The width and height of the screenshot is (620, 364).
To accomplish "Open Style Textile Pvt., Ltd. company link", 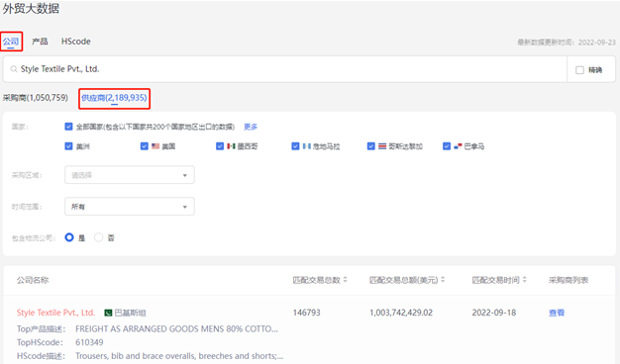I will click(x=55, y=313).
